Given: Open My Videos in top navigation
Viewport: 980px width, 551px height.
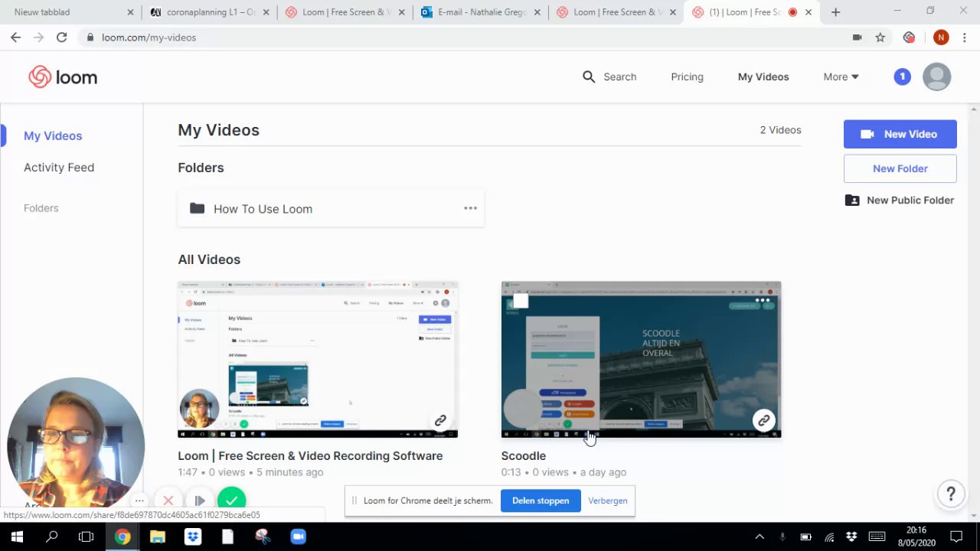Looking at the screenshot, I should coord(763,77).
